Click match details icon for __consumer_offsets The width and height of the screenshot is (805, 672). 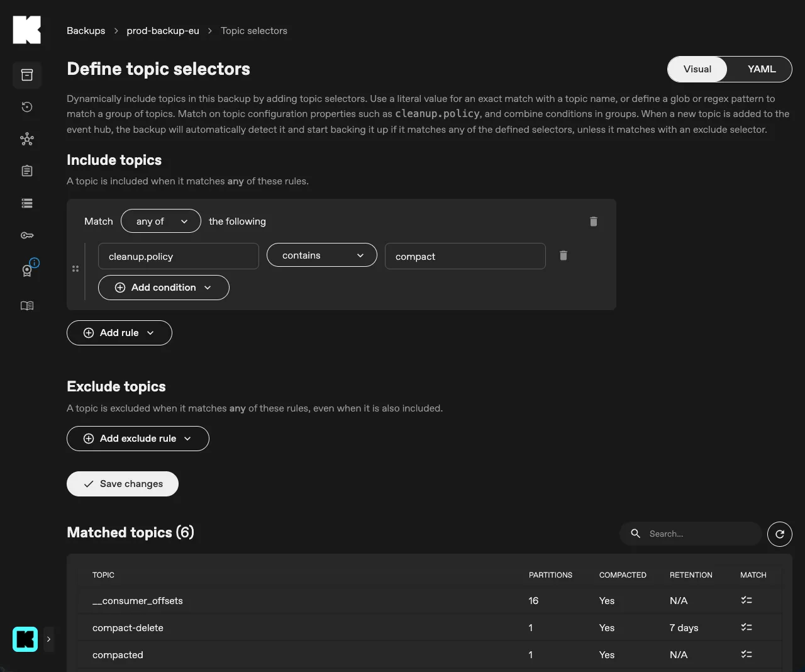[x=747, y=600]
